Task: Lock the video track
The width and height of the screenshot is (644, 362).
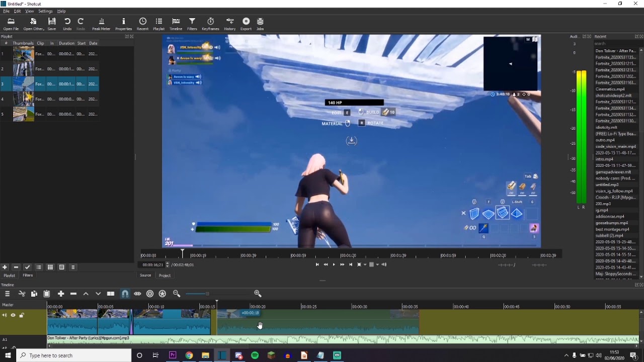Action: tap(22, 315)
